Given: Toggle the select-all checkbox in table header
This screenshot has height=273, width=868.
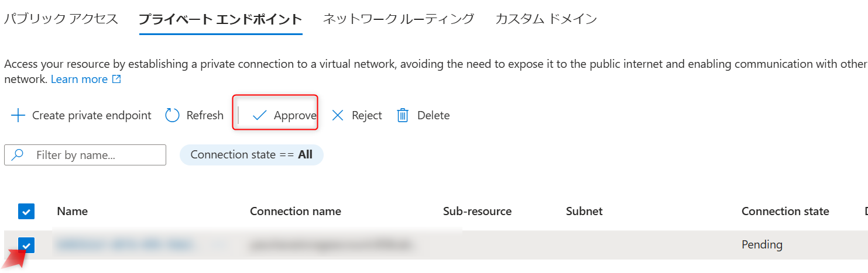Looking at the screenshot, I should [26, 211].
